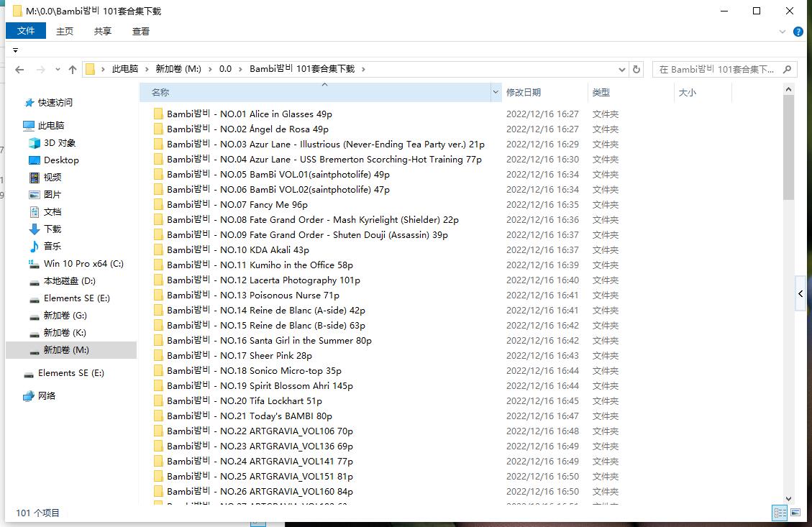
Task: Open the 主页 ribbon tab
Action: 65,31
